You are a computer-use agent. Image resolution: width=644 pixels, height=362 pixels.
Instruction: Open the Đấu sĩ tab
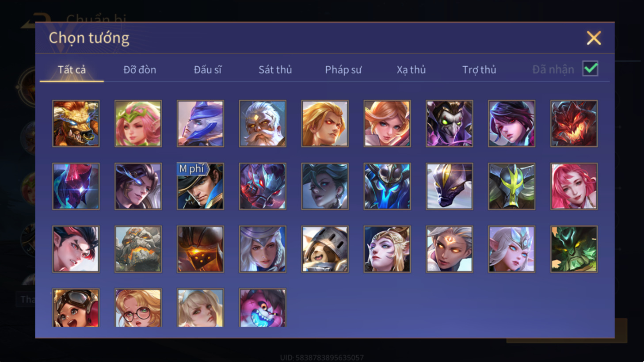click(x=208, y=69)
